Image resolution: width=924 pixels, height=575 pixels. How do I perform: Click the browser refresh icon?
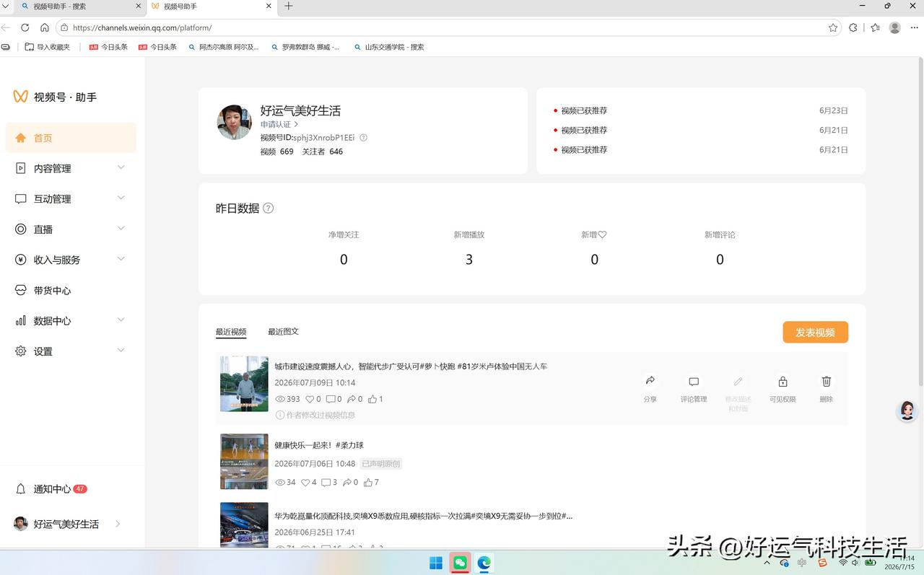25,27
